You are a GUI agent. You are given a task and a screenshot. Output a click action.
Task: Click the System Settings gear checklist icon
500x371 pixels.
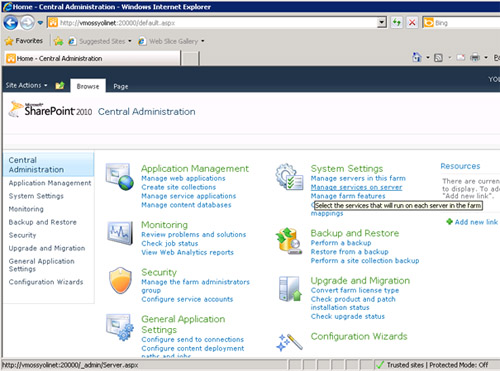click(289, 177)
